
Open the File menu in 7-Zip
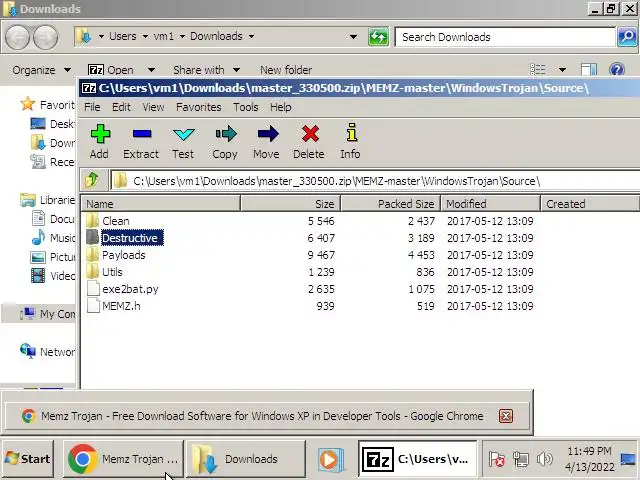[92, 107]
